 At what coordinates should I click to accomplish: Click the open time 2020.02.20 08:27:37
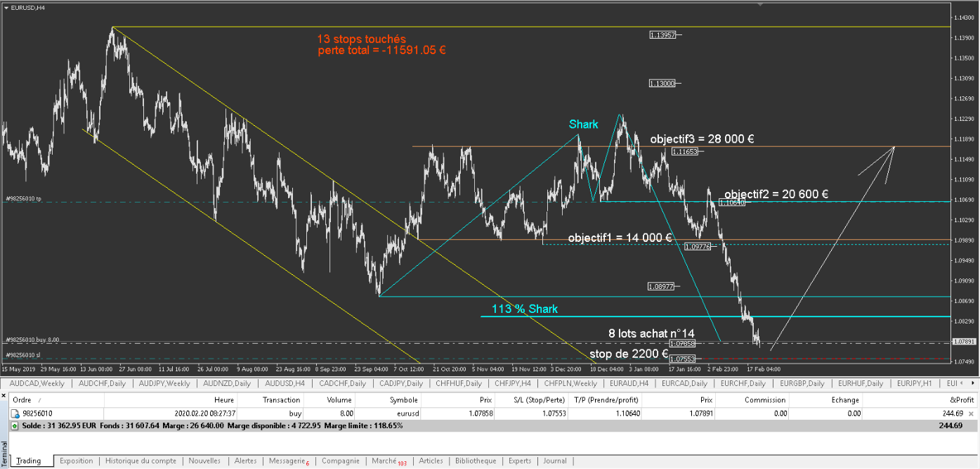click(x=206, y=413)
